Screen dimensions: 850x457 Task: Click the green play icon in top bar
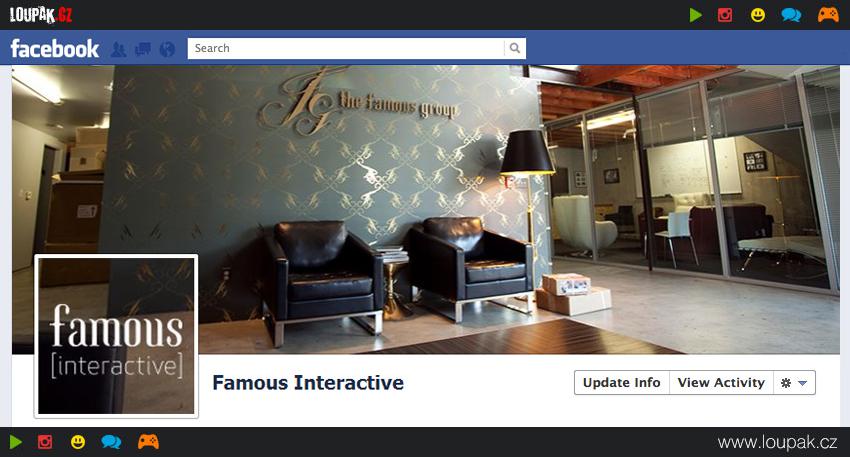[x=696, y=15]
